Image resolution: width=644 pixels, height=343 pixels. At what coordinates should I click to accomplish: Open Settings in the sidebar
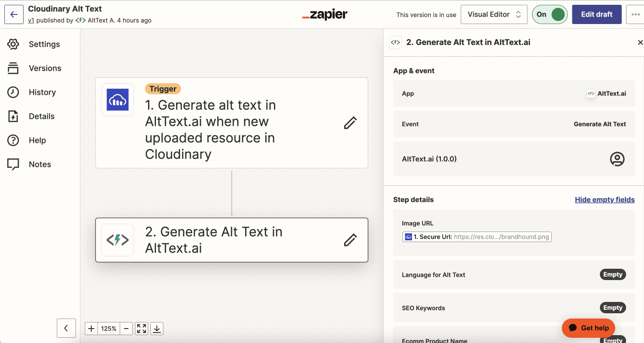pyautogui.click(x=34, y=44)
